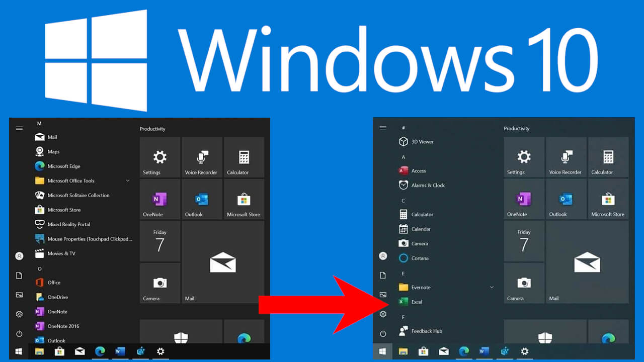Click the # group header
Viewport: 644px width, 362px height.
coord(404,128)
